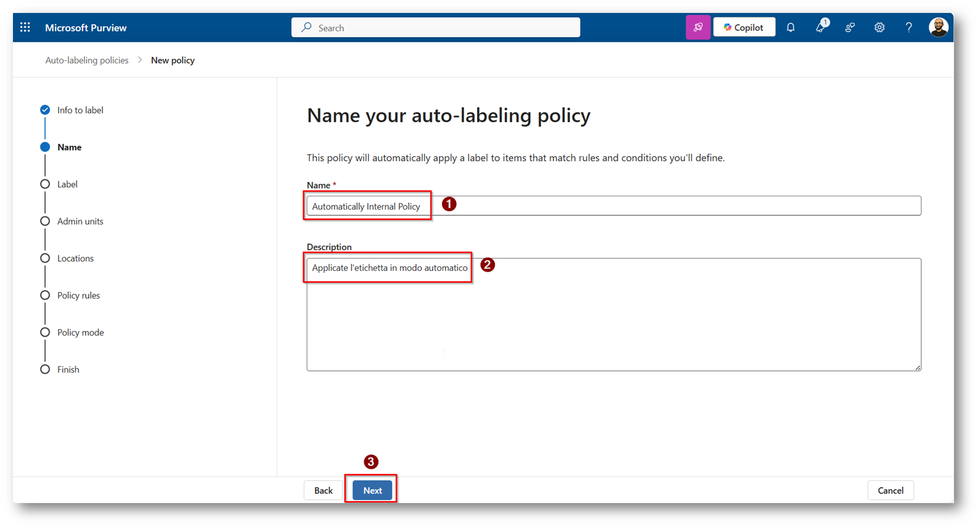The height and width of the screenshot is (529, 980).
Task: Launch Copilot from the header
Action: [x=744, y=28]
